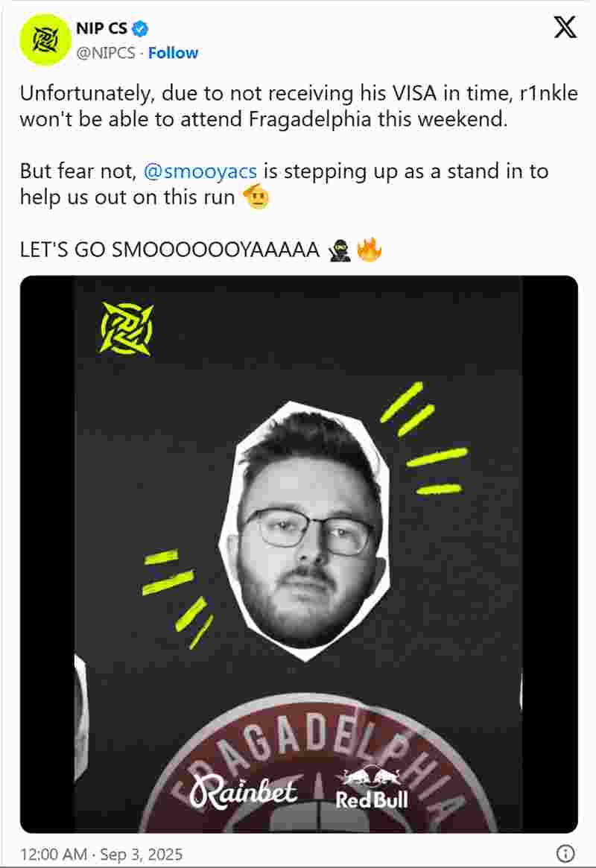Follow the NIP CS account
The width and height of the screenshot is (596, 868).
pos(173,53)
